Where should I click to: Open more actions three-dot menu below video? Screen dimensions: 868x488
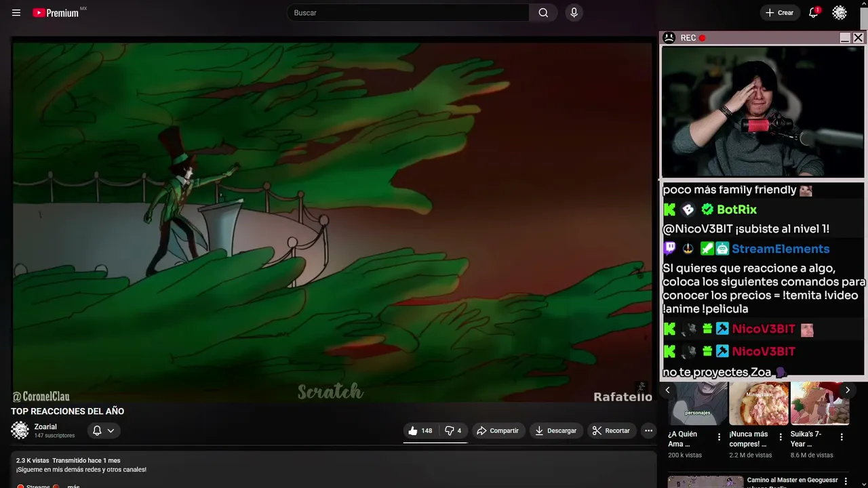pyautogui.click(x=648, y=430)
